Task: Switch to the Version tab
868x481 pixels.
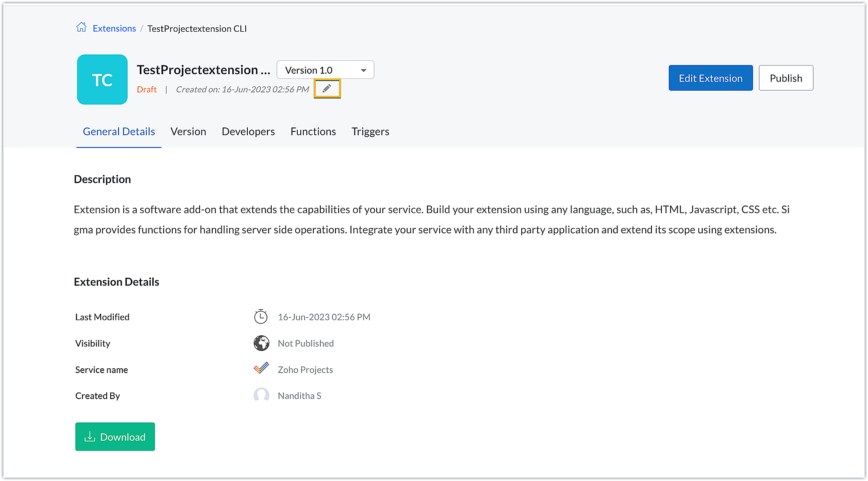Action: [x=188, y=131]
